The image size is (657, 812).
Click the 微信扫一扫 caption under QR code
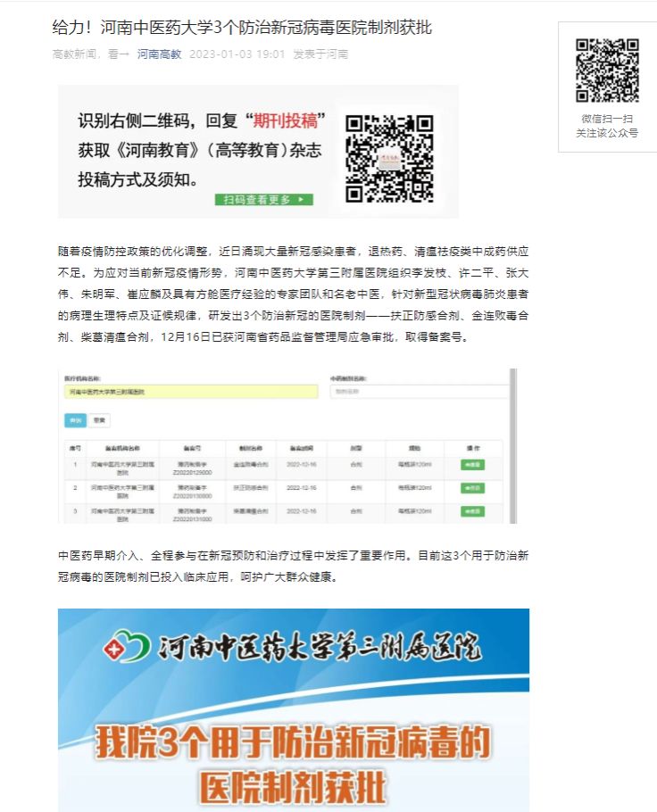[607, 119]
